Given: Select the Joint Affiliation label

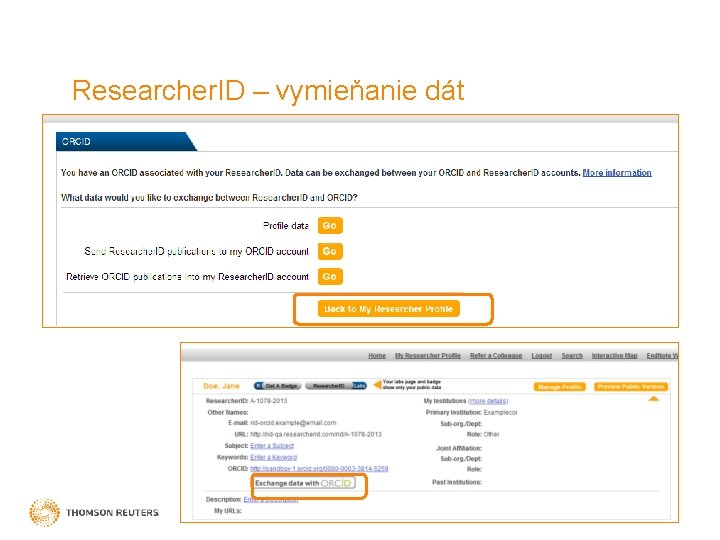Looking at the screenshot, I should coord(459,448).
